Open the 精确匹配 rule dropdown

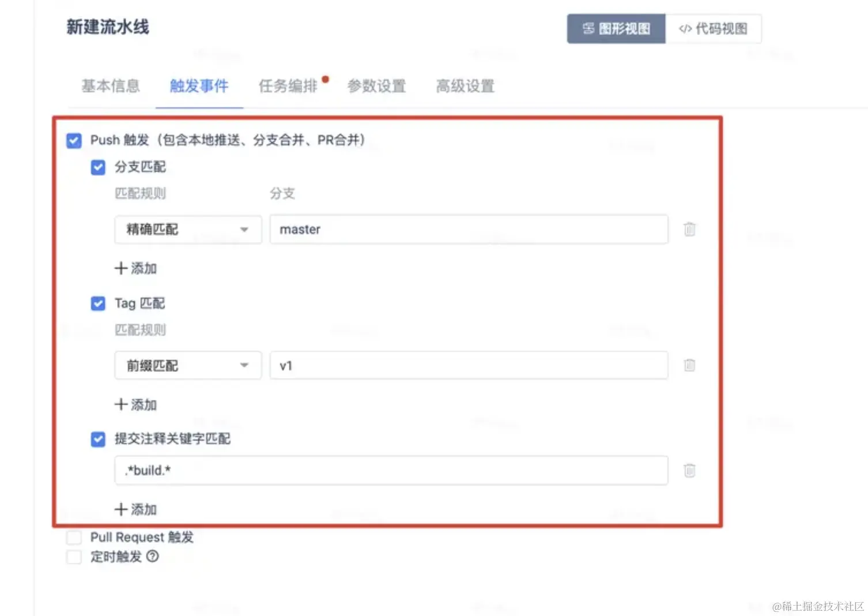[x=188, y=230]
